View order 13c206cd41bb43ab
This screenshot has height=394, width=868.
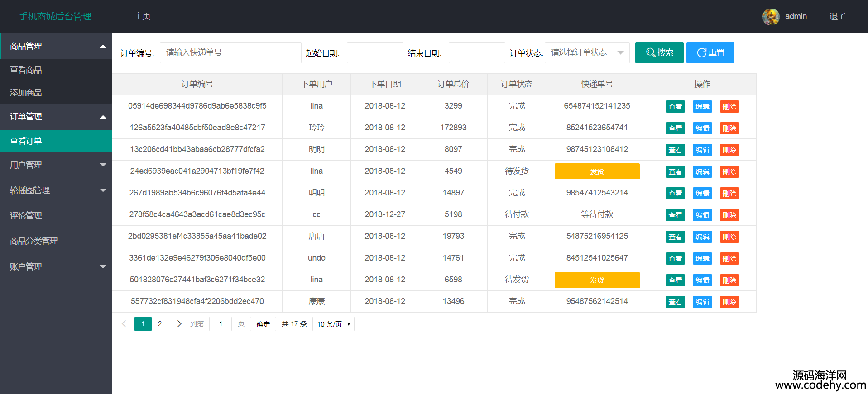[675, 150]
